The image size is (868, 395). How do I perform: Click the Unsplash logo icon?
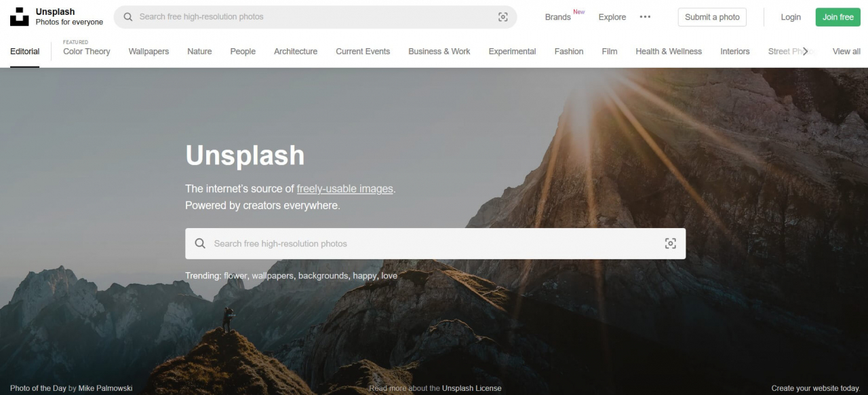[20, 17]
